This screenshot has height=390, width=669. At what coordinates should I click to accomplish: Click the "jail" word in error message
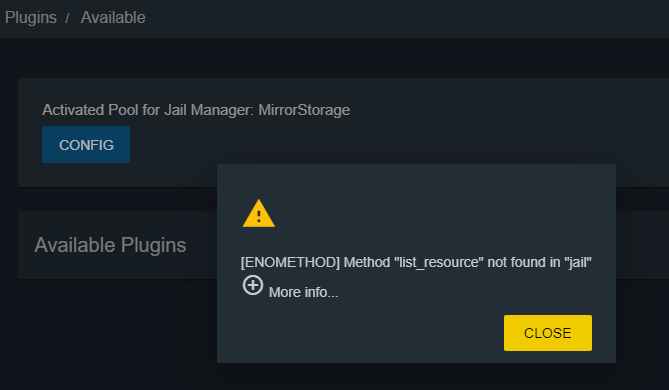coord(578,262)
